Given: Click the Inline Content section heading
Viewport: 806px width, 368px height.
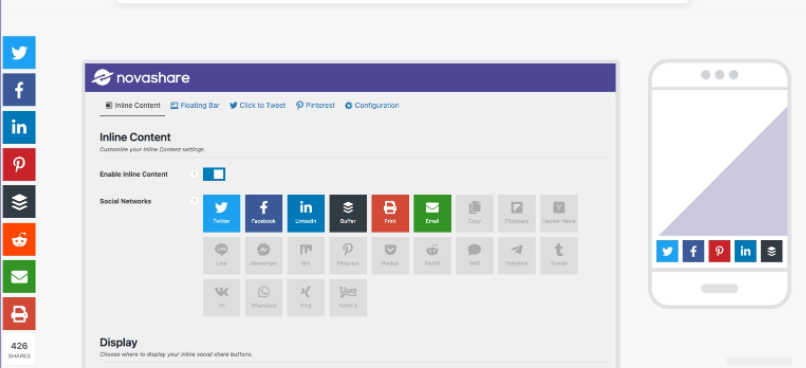Looking at the screenshot, I should [135, 137].
